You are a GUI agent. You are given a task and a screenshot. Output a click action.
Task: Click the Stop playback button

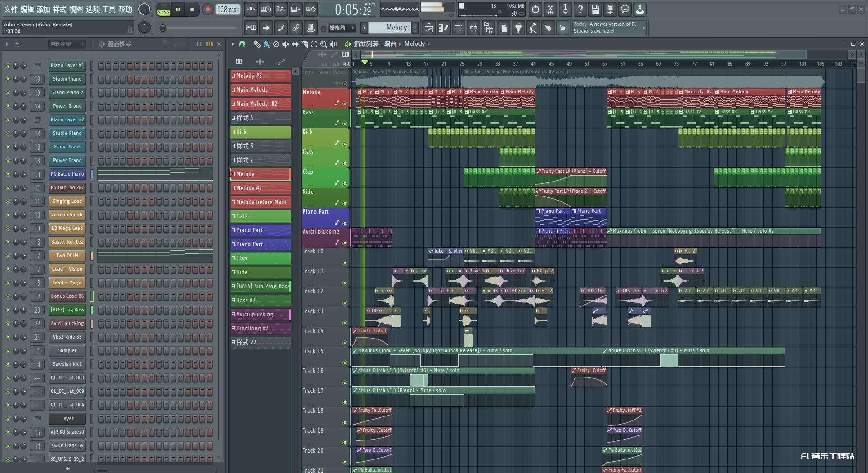[x=192, y=9]
